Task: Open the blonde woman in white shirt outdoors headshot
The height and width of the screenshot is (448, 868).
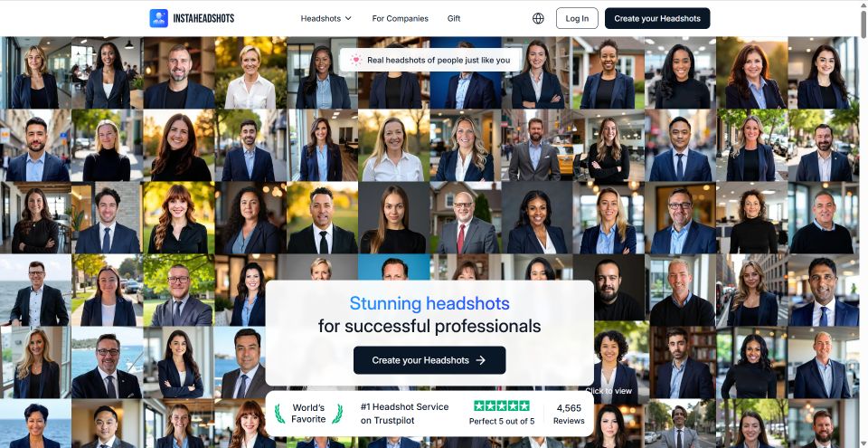Action: point(250,72)
